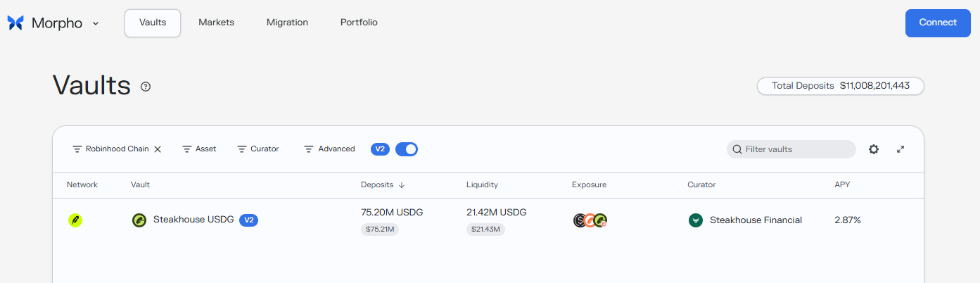Viewport: 980px width, 283px height.
Task: Open the table settings gear icon
Action: pyautogui.click(x=874, y=149)
